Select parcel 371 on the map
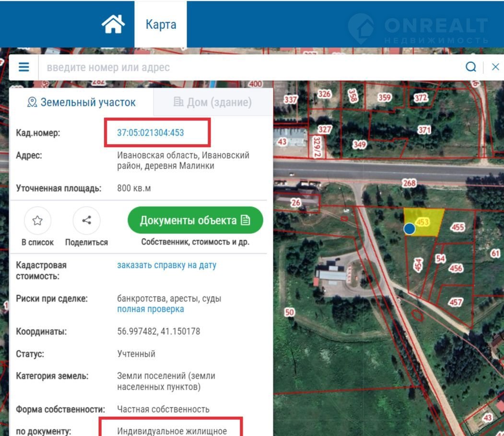The height and width of the screenshot is (436, 504). tap(424, 130)
